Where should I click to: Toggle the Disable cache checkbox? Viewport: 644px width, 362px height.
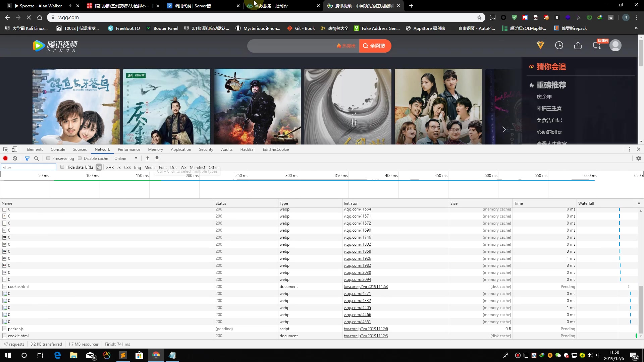(80, 158)
